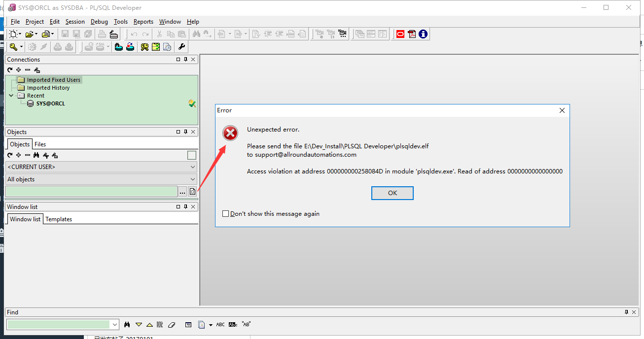Open the Explain Plan binoculars-over-database icon
The image size is (644, 339).
pos(118,47)
